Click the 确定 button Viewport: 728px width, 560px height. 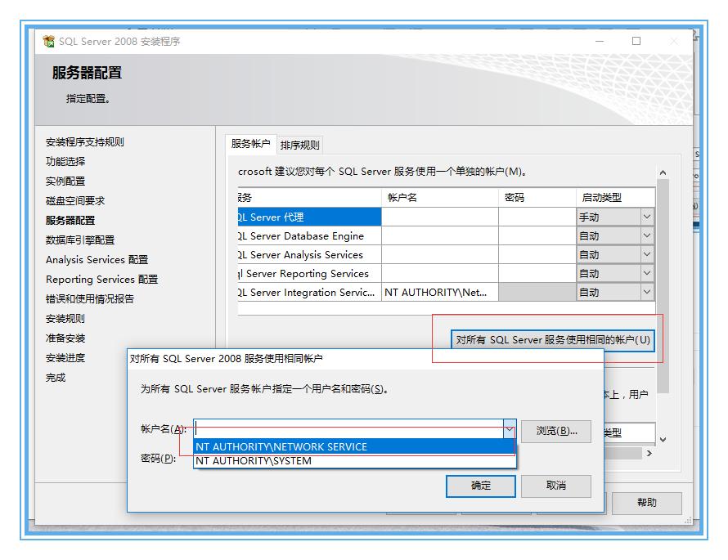pos(481,486)
